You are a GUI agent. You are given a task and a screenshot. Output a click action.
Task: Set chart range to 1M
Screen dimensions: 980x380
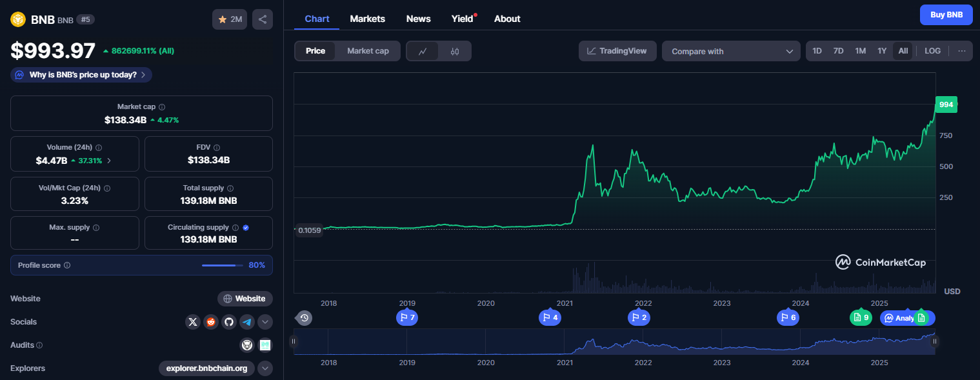coord(860,51)
